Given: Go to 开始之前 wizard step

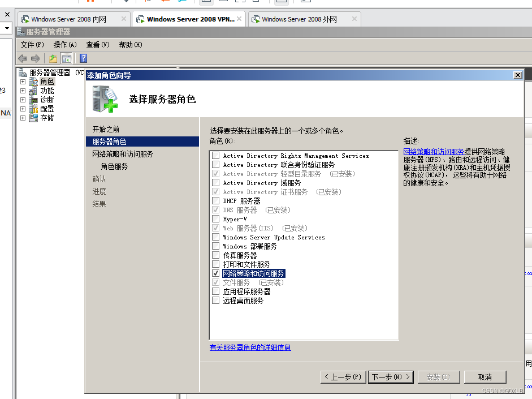Looking at the screenshot, I should (106, 129).
